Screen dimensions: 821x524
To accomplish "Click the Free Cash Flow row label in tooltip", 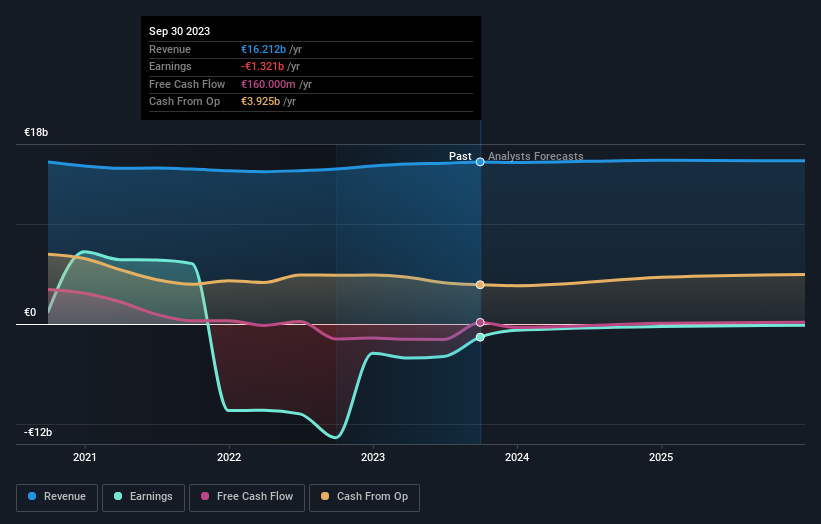I will [187, 84].
